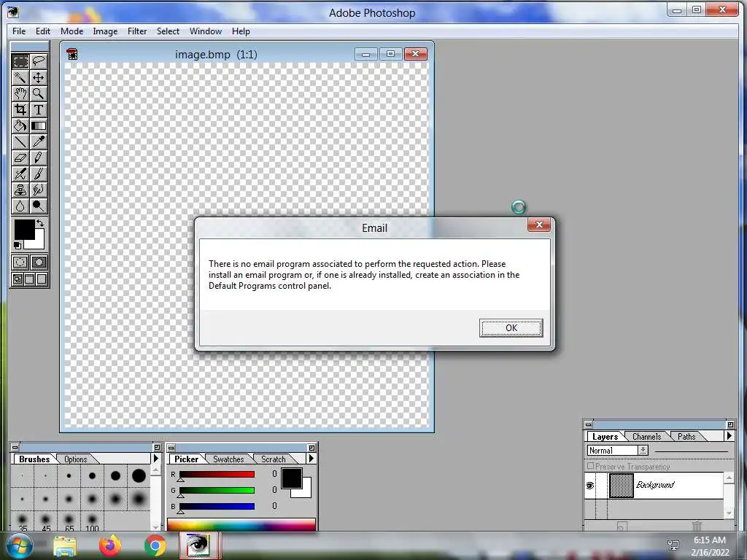The image size is (747, 560).
Task: Collapse the Brushes palette zoom box
Action: pos(158,447)
